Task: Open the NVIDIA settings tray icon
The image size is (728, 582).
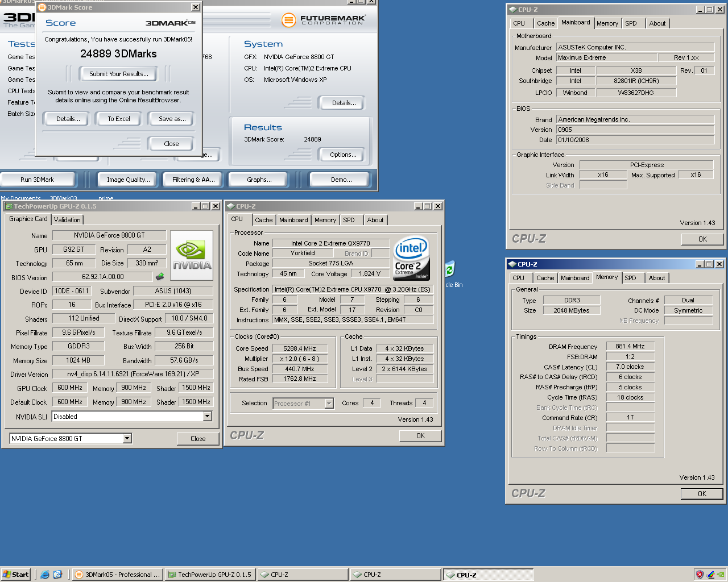Action: (x=721, y=575)
